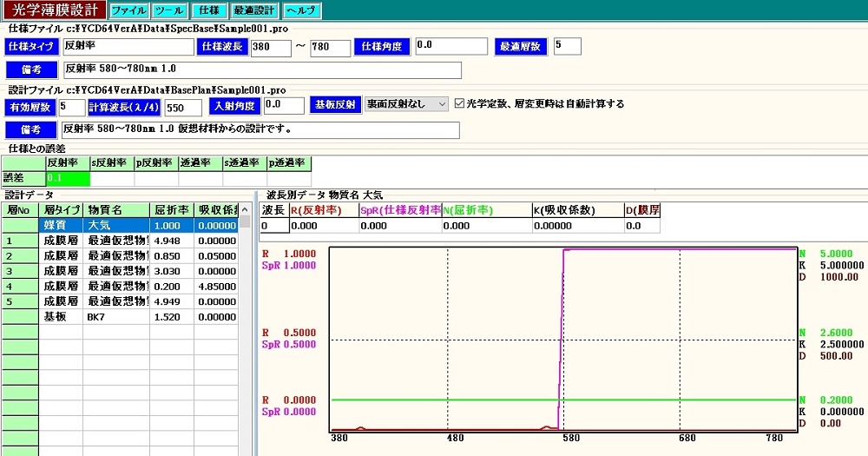Select the green 反射率 誤差 cell
Image resolution: width=868 pixels, height=456 pixels.
pos(68,178)
